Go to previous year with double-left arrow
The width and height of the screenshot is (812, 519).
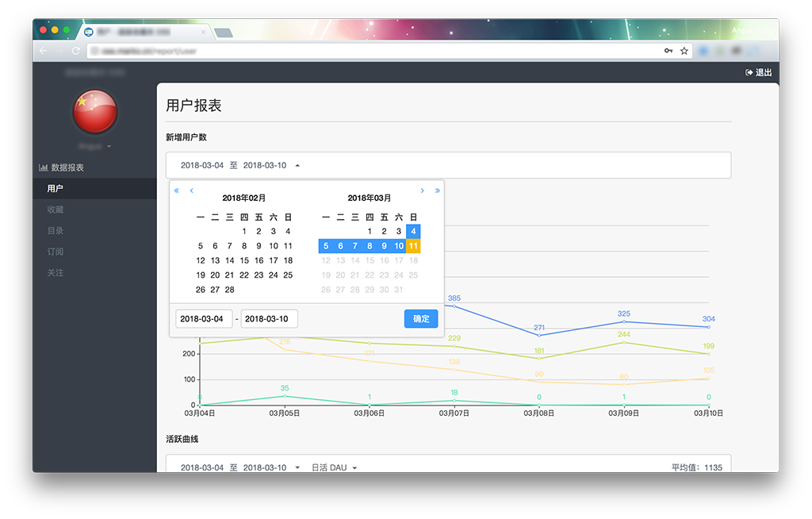click(x=177, y=190)
